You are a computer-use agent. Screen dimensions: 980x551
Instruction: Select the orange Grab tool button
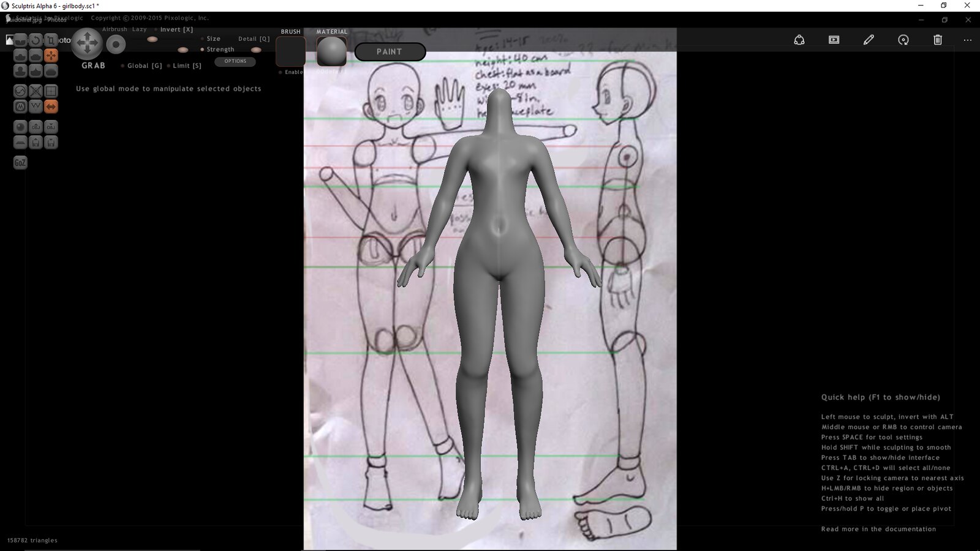pos(51,56)
